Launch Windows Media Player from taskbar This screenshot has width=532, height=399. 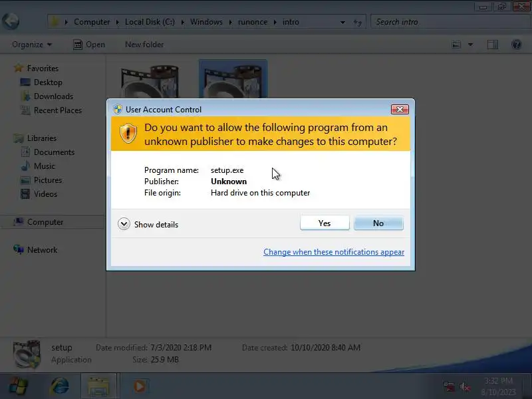pos(140,386)
